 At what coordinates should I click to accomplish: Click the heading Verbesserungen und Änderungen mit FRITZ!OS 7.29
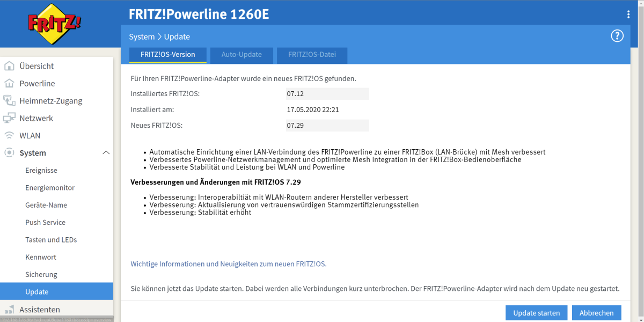[216, 182]
